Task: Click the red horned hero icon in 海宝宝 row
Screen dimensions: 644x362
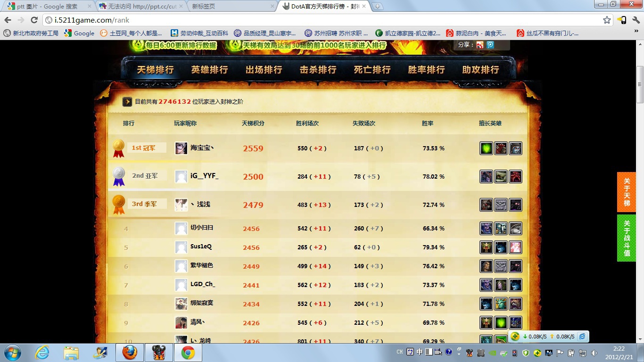Action: (x=501, y=148)
